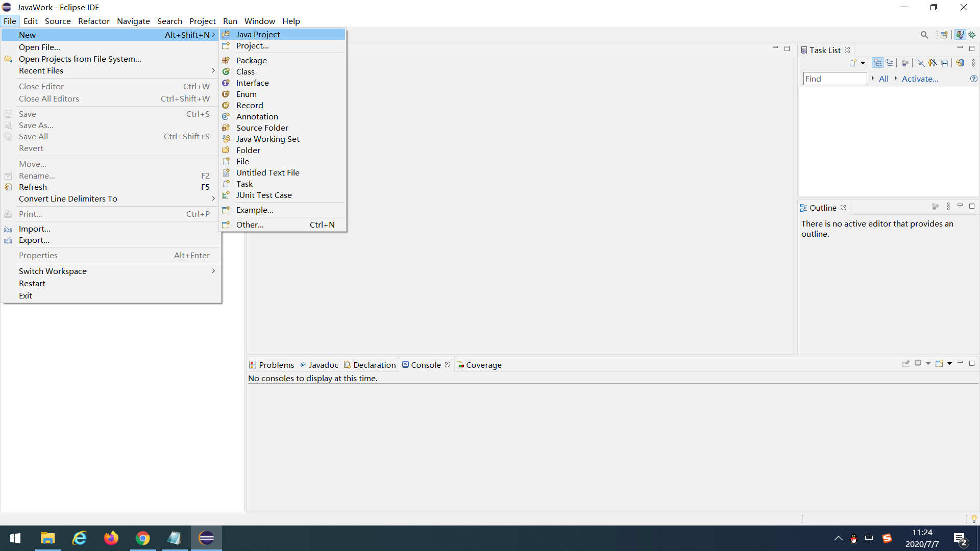
Task: Click Import... in File menu
Action: pos(111,229)
